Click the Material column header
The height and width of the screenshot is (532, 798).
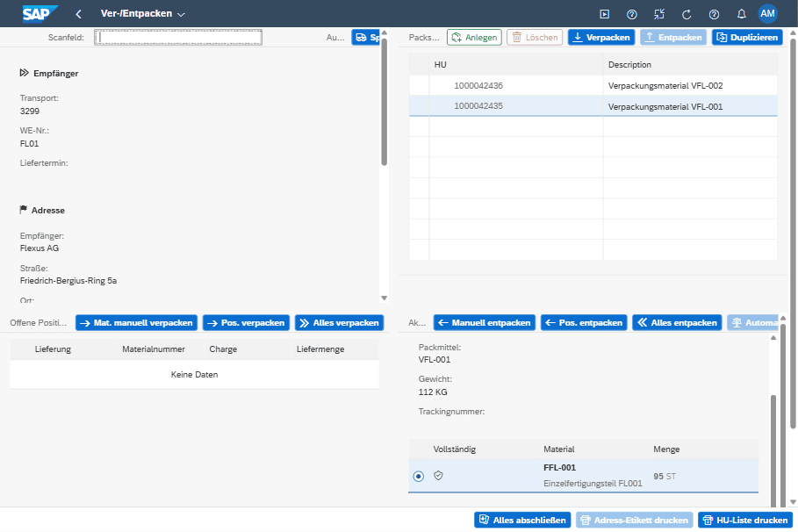pyautogui.click(x=559, y=449)
